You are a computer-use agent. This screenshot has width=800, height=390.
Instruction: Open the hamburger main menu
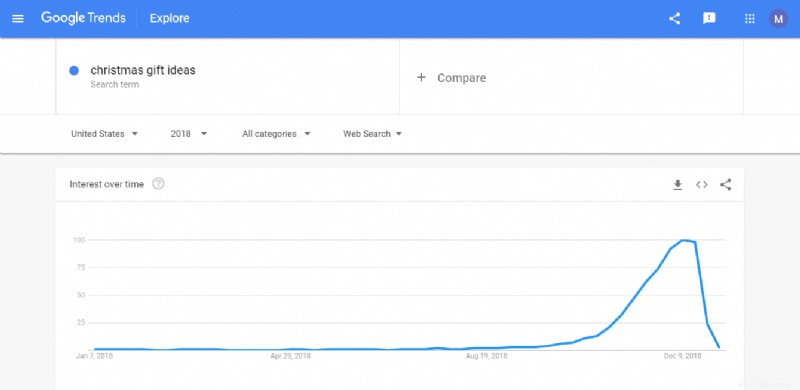[x=18, y=19]
